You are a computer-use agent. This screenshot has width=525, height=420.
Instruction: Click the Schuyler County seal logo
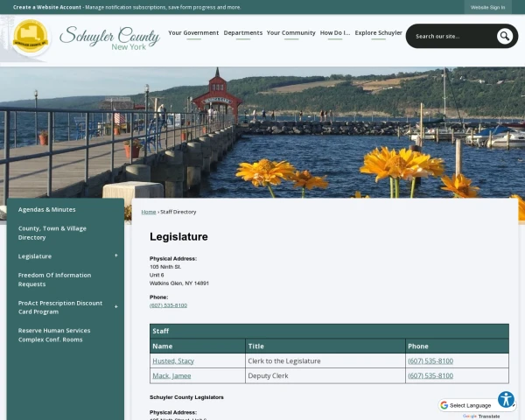pos(31,36)
